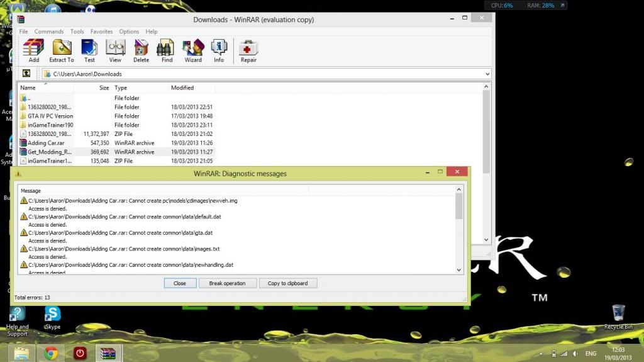Open the View file tool

115,50
